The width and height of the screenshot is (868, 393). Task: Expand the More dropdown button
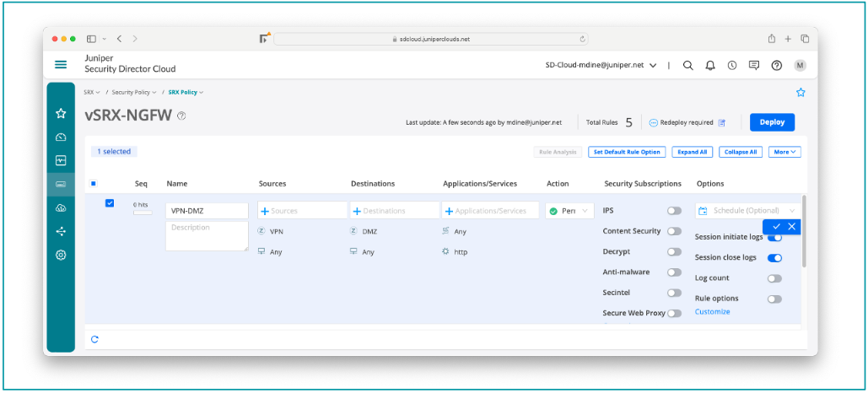click(784, 152)
